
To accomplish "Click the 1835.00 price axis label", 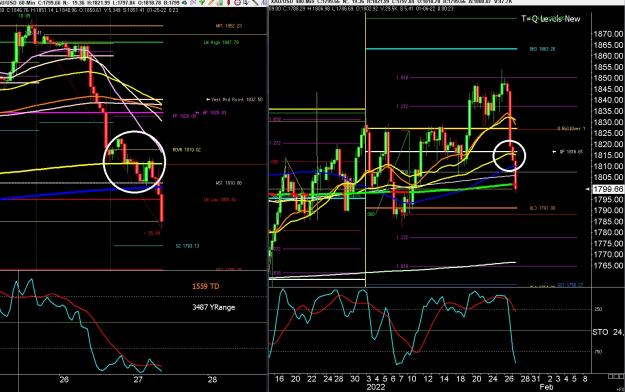I will pyautogui.click(x=608, y=111).
